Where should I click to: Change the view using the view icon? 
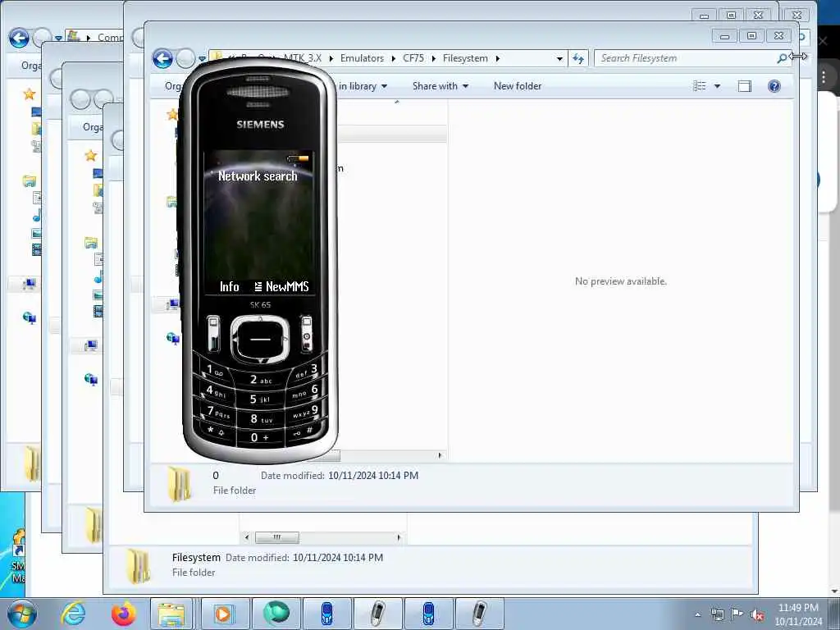pyautogui.click(x=699, y=85)
